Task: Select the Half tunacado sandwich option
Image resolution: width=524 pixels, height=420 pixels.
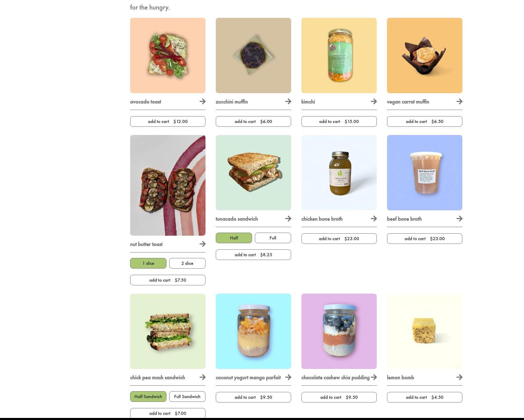Action: click(x=234, y=238)
